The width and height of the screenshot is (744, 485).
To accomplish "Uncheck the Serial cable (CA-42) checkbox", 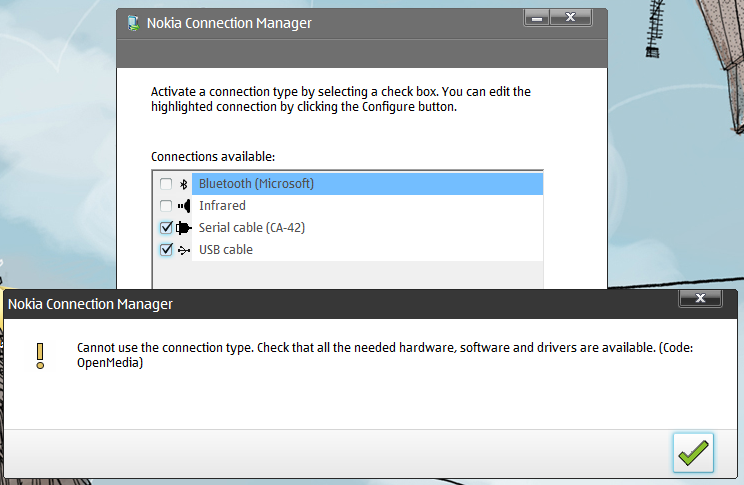I will [x=166, y=228].
